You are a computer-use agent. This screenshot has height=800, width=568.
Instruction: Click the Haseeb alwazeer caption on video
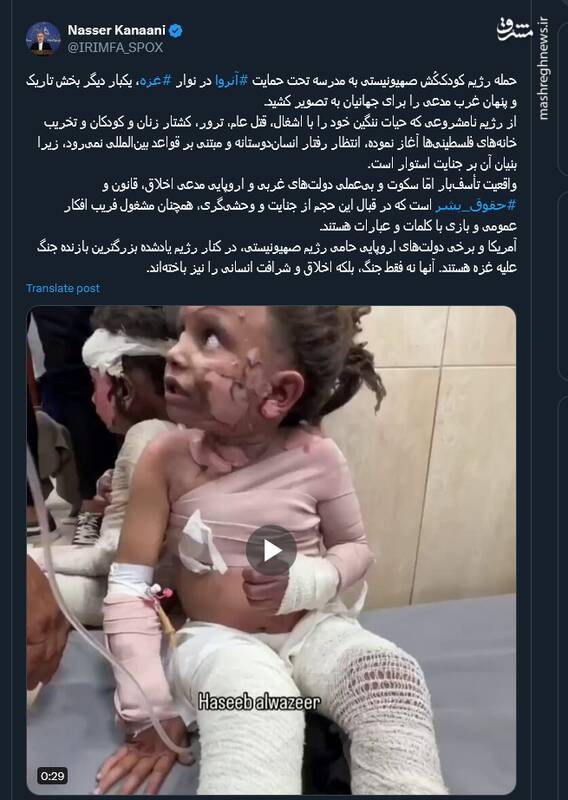(x=259, y=702)
